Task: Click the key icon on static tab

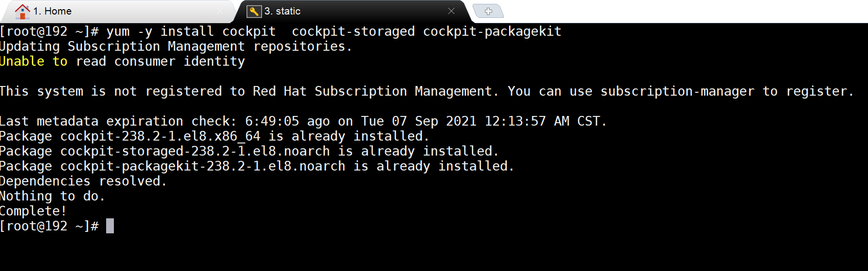Action: click(x=254, y=11)
